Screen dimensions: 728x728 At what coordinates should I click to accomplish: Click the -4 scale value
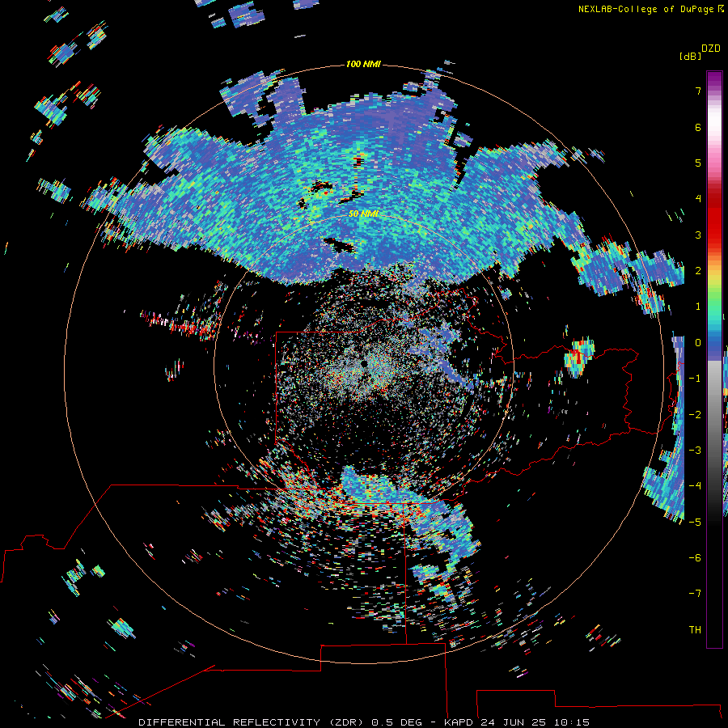(695, 486)
